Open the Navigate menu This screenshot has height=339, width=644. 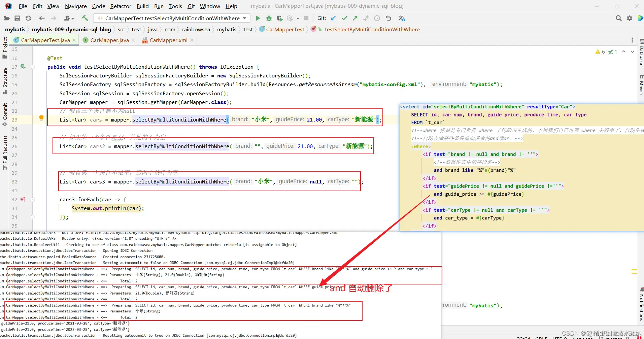click(x=76, y=6)
